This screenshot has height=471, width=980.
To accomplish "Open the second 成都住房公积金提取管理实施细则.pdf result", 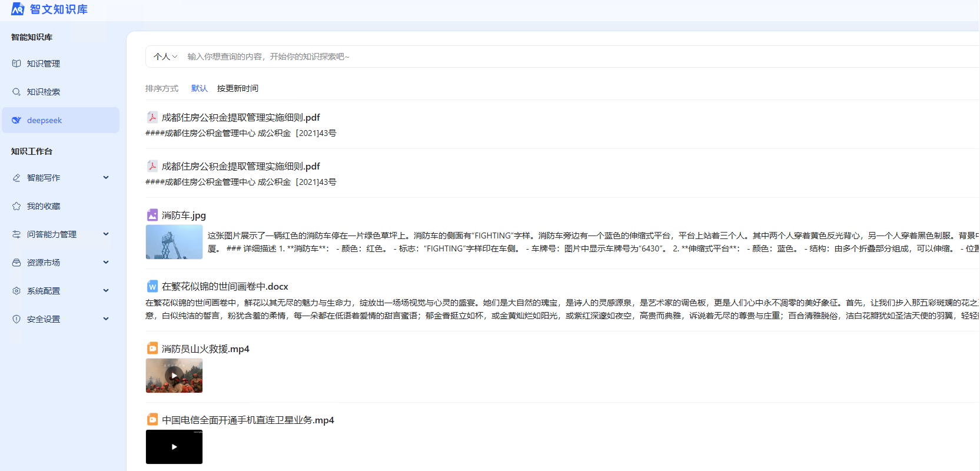I will [241, 166].
